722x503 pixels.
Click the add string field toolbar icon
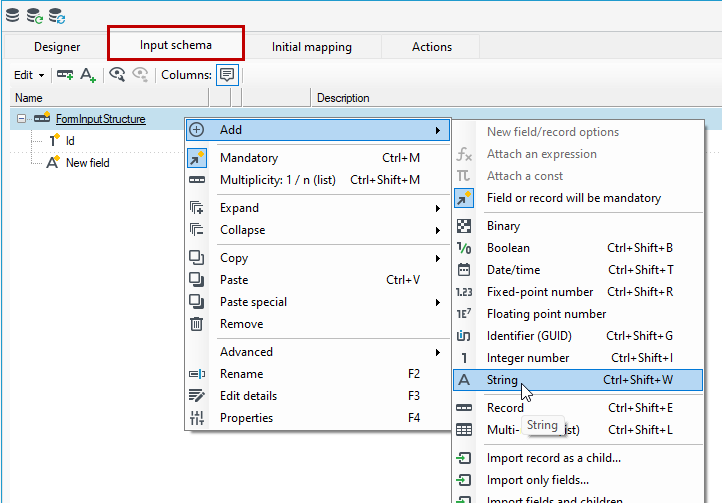[88, 75]
